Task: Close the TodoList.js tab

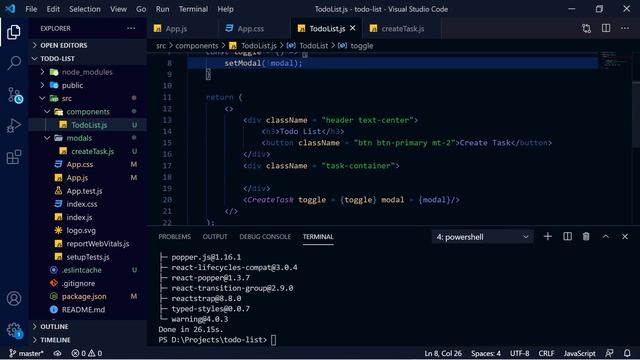Action: [x=353, y=28]
